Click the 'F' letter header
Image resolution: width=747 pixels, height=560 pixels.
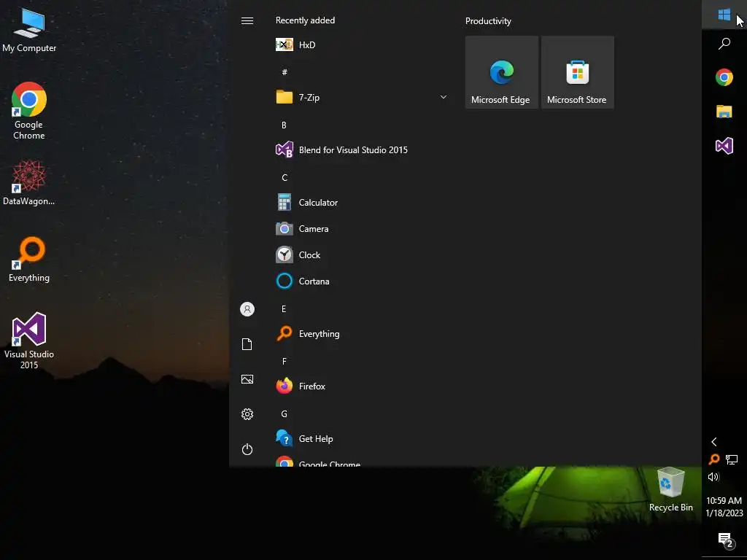pos(284,362)
